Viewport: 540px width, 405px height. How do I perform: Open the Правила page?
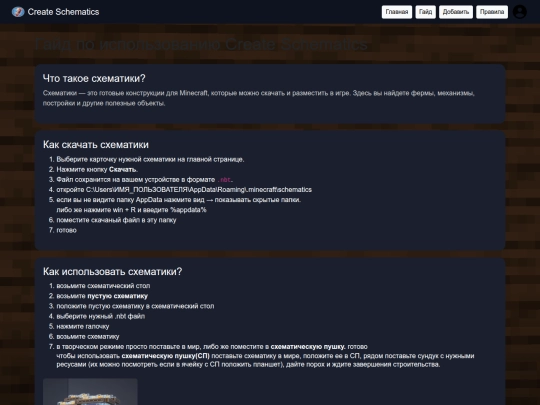pos(492,12)
